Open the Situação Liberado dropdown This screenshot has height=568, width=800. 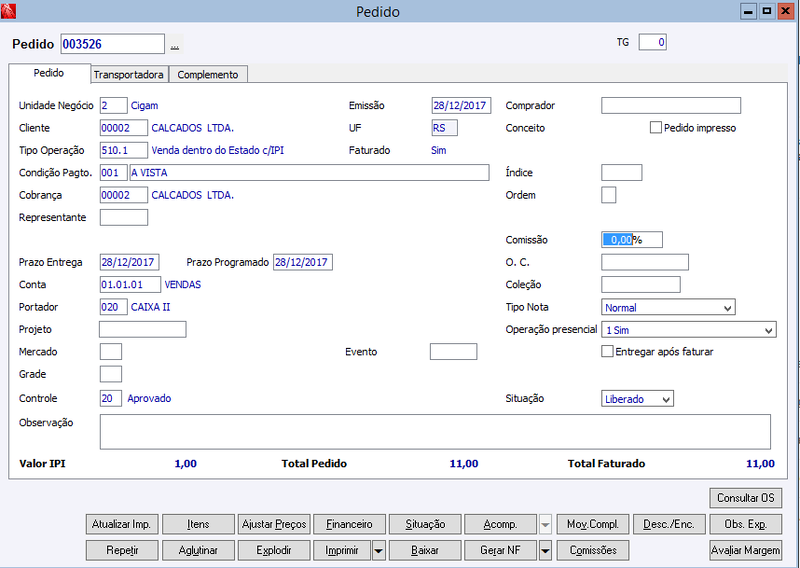pos(637,399)
